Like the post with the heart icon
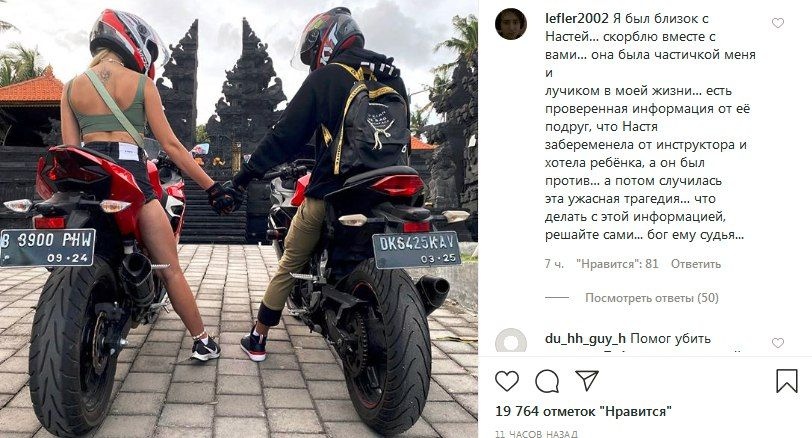Image resolution: width=812 pixels, height=438 pixels. coord(506,381)
